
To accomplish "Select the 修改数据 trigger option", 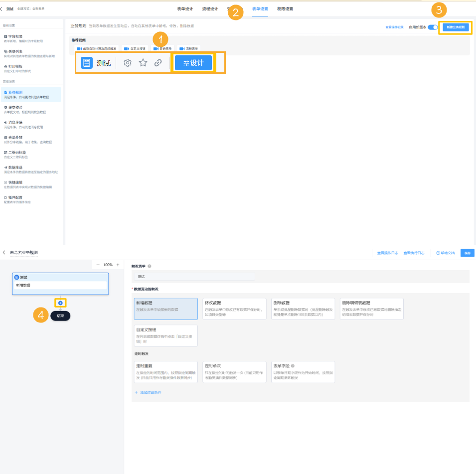I will point(234,309).
